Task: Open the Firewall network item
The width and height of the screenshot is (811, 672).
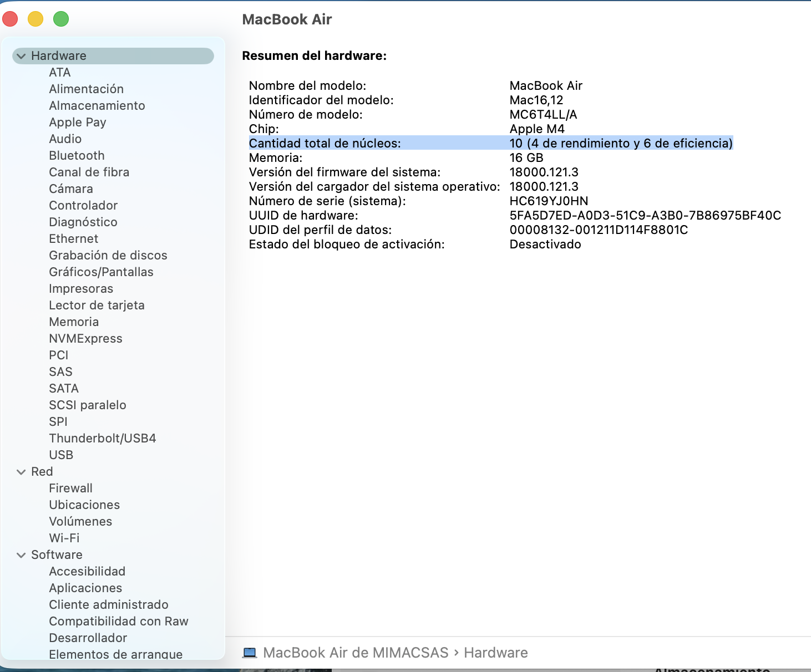Action: pos(70,488)
